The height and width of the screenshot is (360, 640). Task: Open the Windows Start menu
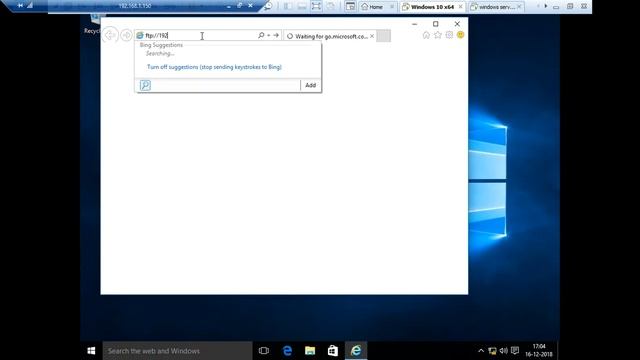click(x=91, y=351)
